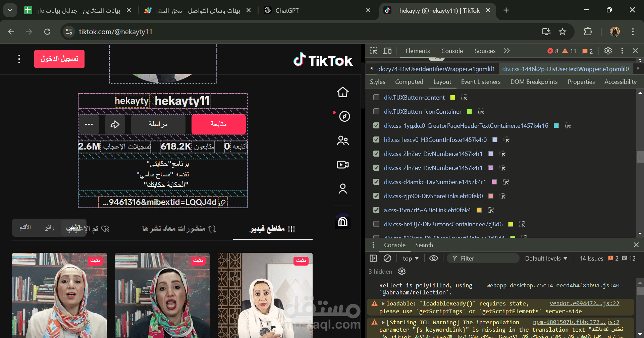Click the errors count badge showing 8

click(x=553, y=51)
